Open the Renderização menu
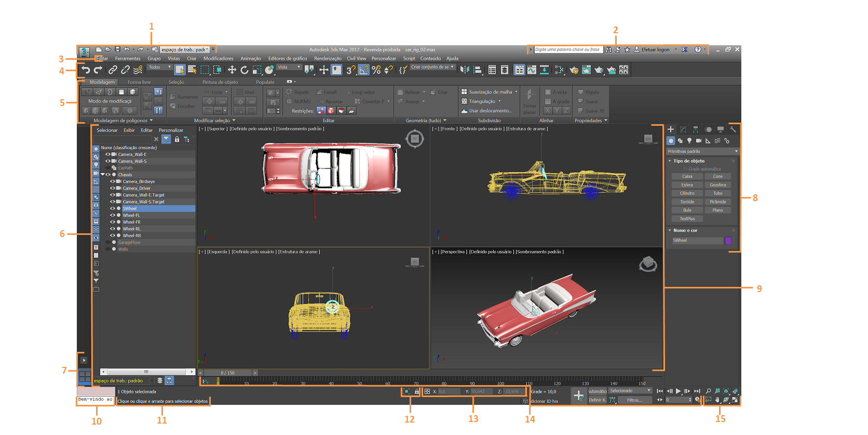 [328, 58]
